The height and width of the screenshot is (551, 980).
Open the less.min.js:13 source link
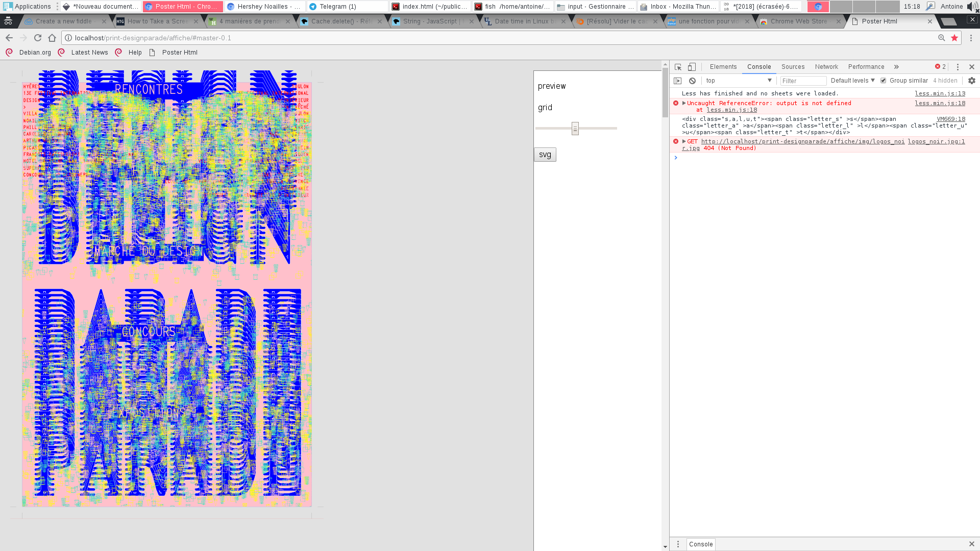click(940, 93)
